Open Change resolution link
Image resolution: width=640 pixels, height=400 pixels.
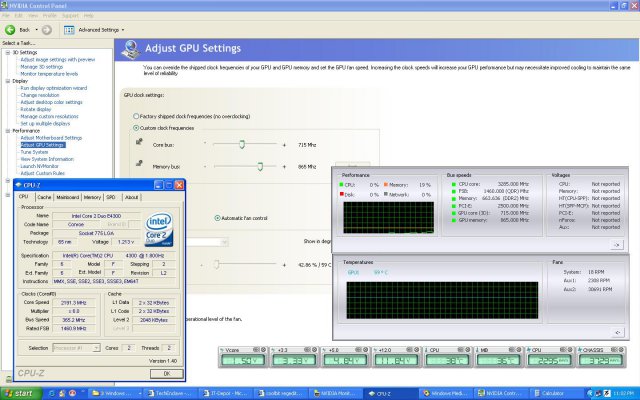[x=40, y=95]
